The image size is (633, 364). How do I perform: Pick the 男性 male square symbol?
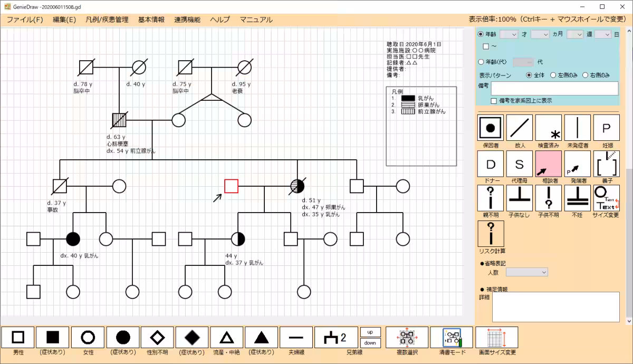[x=18, y=337]
